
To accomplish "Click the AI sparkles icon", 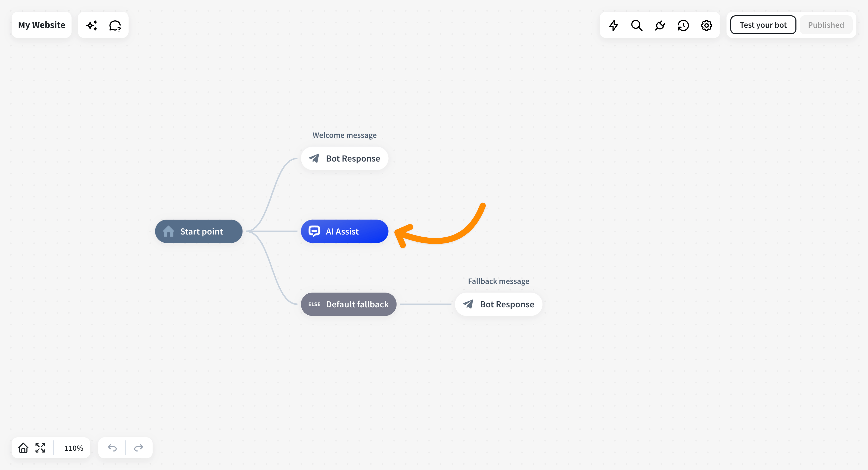I will (x=92, y=25).
